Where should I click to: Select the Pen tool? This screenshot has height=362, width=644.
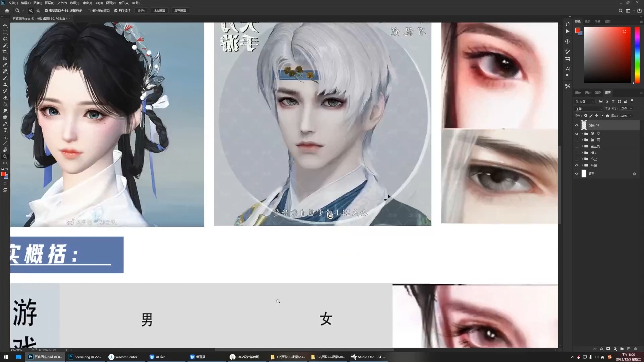point(5,124)
